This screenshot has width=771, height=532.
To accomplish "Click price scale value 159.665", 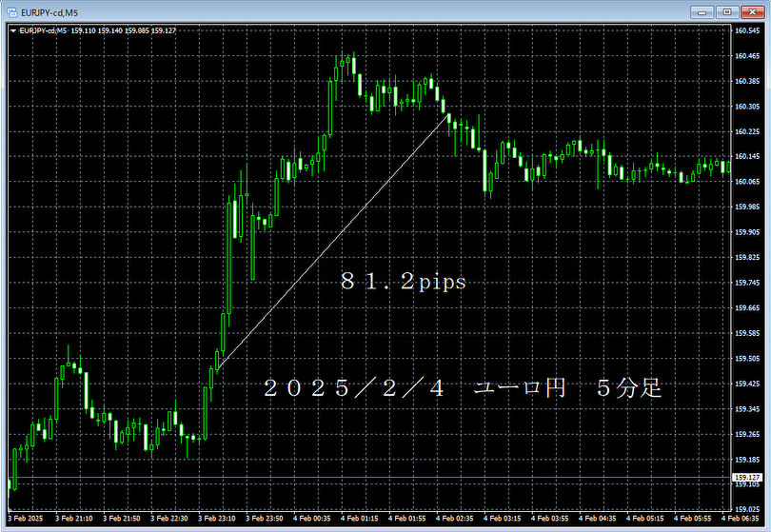I will 747,307.
